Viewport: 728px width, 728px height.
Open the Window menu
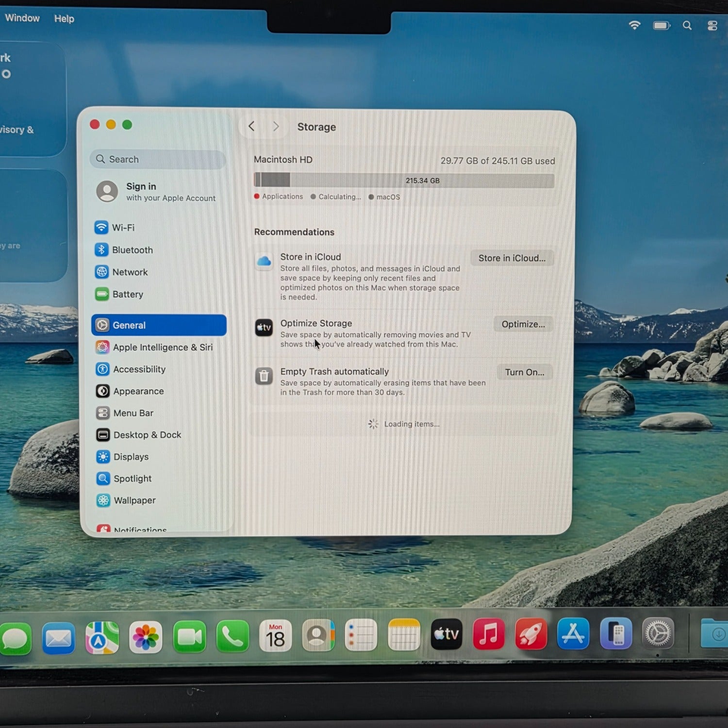[22, 18]
